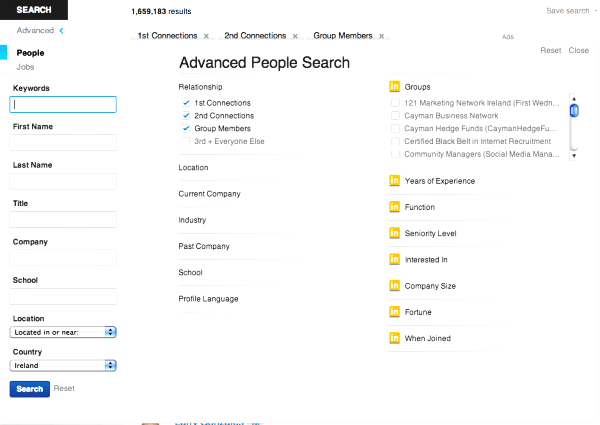Click the premium icon beside Years of Experience

click(x=395, y=181)
